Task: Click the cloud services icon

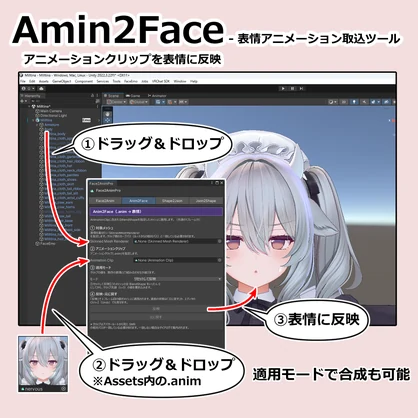Action: tap(41, 89)
